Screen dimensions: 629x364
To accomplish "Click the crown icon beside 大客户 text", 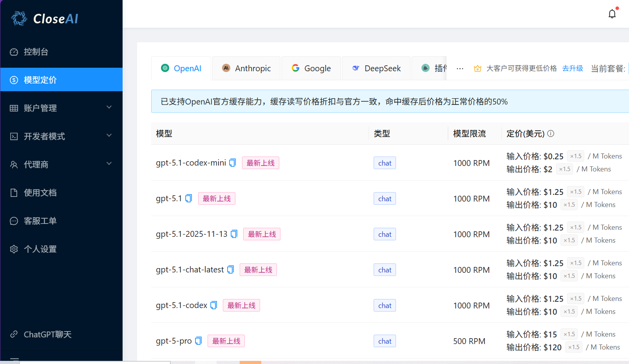I will pos(477,68).
